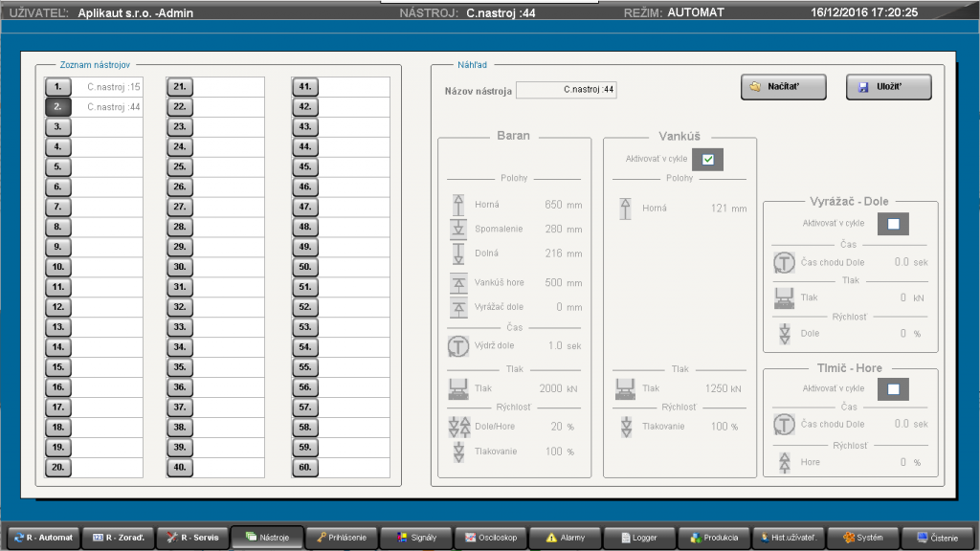Click the Názov nástroja input field
Image resolution: width=980 pixels, height=551 pixels.
(x=567, y=90)
